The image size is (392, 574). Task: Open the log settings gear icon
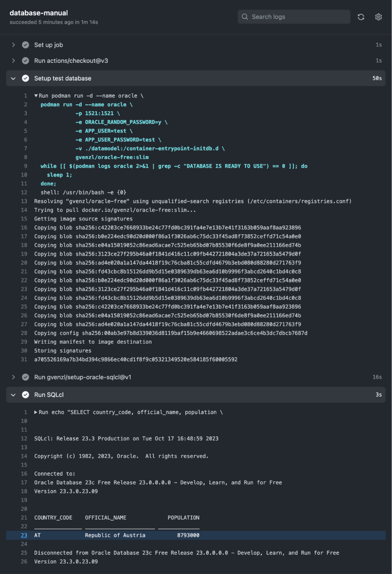click(378, 17)
